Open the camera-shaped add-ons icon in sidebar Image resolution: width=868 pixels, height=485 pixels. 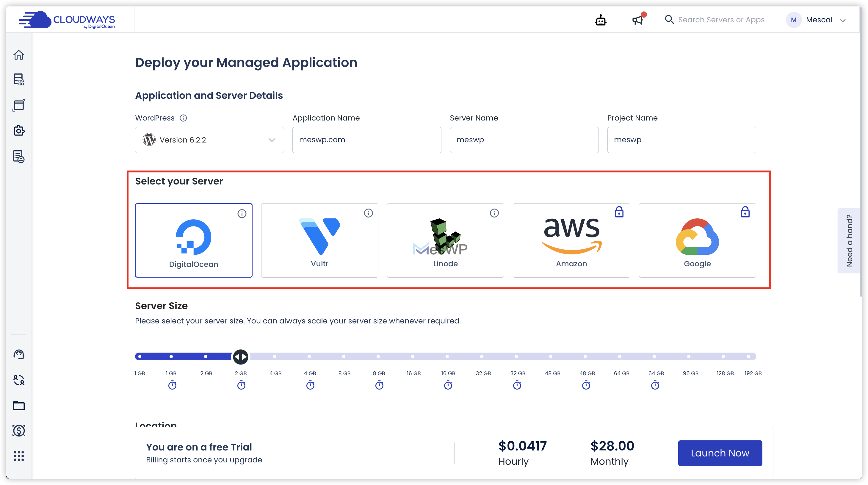tap(19, 130)
